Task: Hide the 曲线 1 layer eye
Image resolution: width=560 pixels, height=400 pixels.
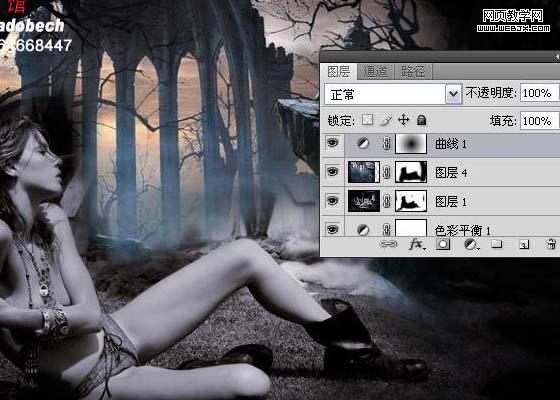Action: pyautogui.click(x=332, y=143)
